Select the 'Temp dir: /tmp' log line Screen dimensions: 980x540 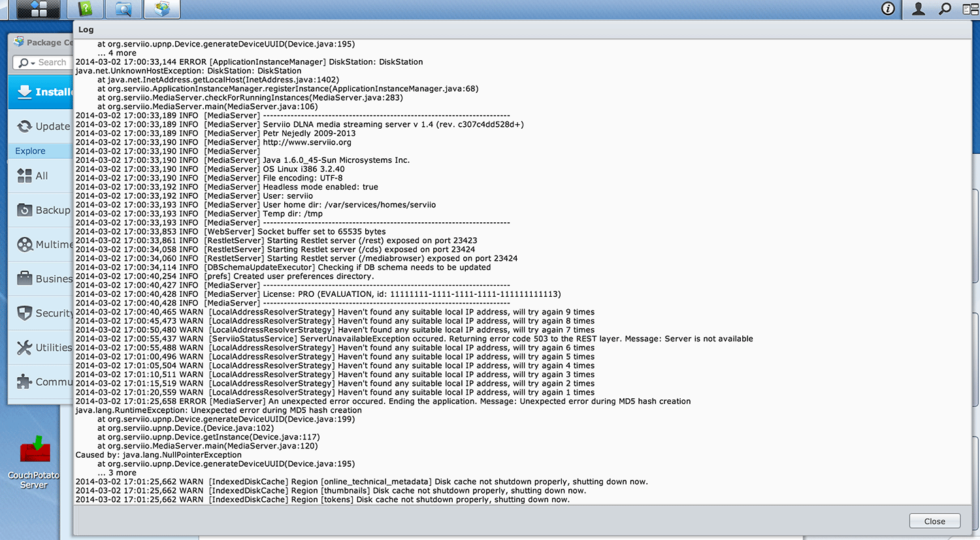tap(199, 214)
